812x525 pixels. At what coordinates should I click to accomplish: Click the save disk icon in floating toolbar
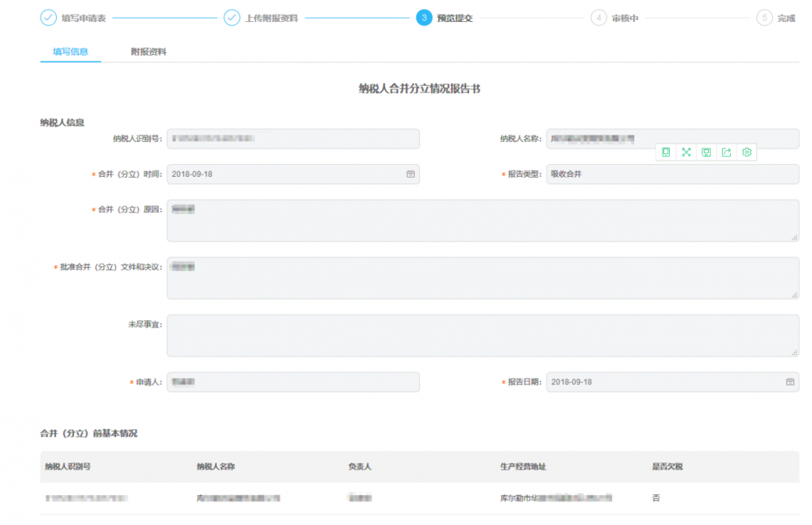pyautogui.click(x=706, y=153)
